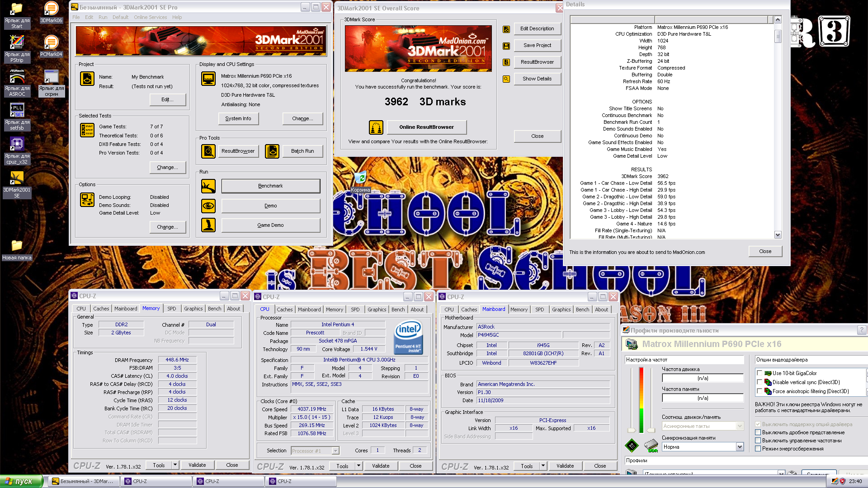Open the Help menu in 3DMark2001
The image size is (868, 488).
(177, 17)
